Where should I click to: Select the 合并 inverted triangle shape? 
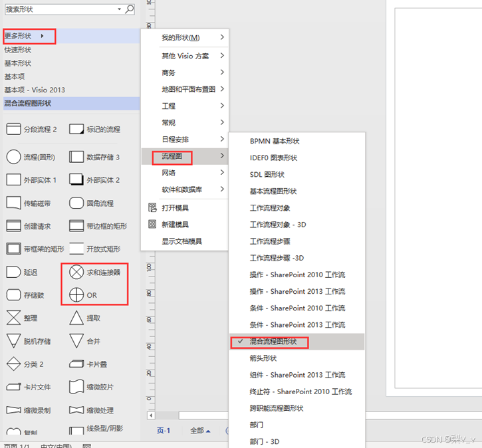pos(76,341)
